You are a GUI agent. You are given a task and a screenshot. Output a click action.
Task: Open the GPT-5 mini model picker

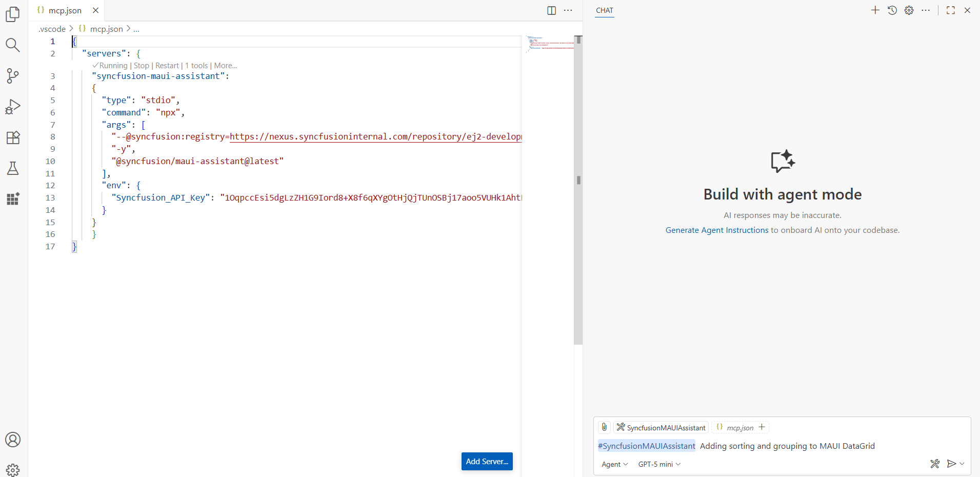point(658,464)
